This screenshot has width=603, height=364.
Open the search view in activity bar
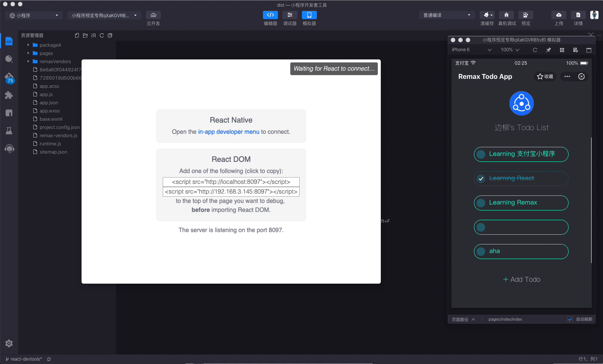coord(9,59)
